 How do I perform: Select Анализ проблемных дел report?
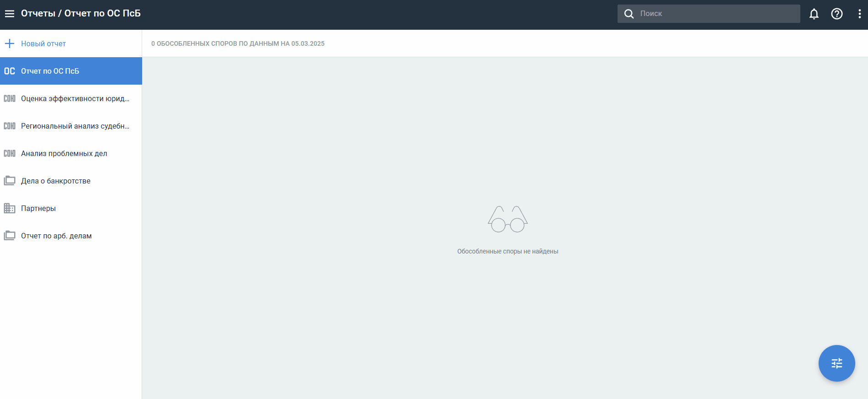64,153
